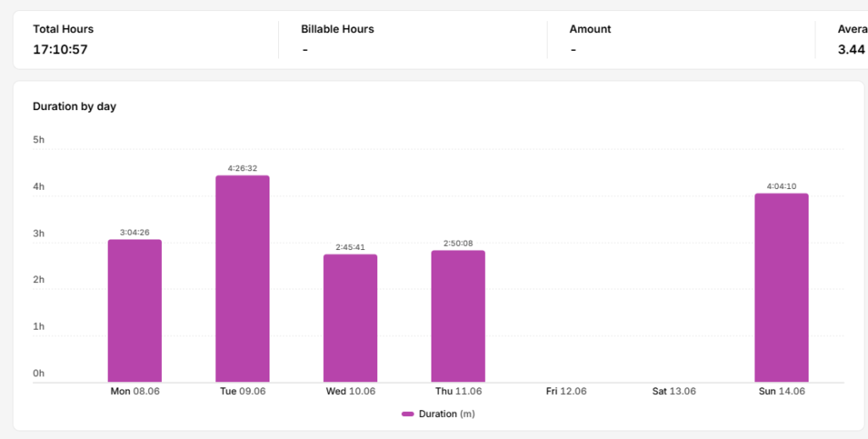Click the Average value 3.44

851,49
